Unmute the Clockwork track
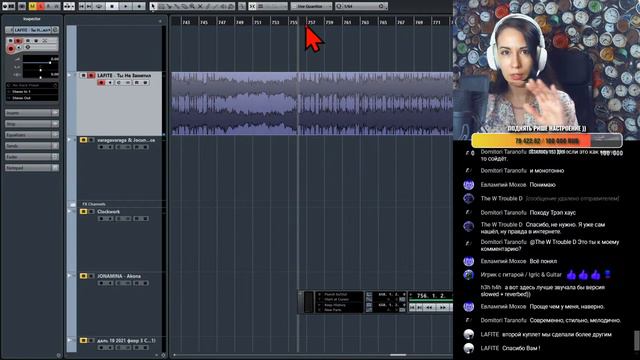Viewport: 640px width, 360px height. 83,211
